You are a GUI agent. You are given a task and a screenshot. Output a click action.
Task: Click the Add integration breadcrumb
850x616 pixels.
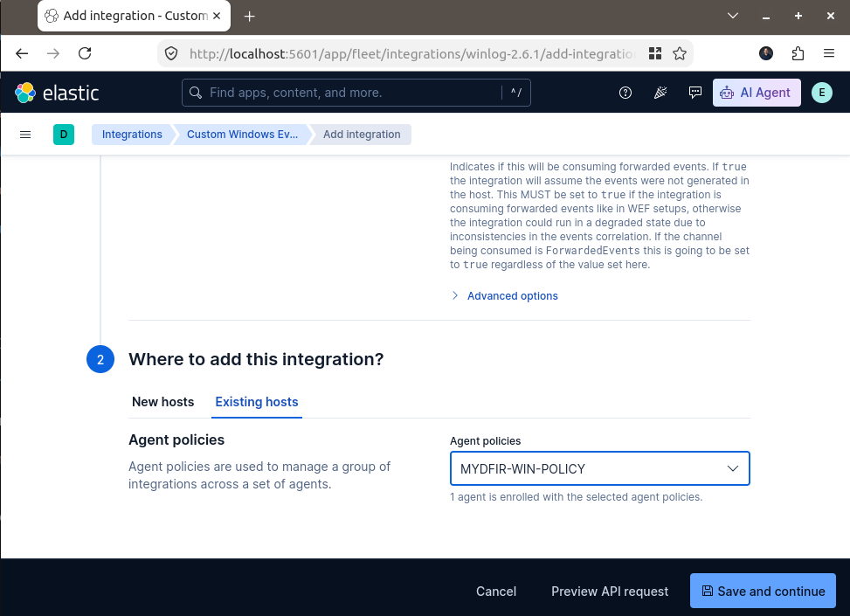point(362,135)
